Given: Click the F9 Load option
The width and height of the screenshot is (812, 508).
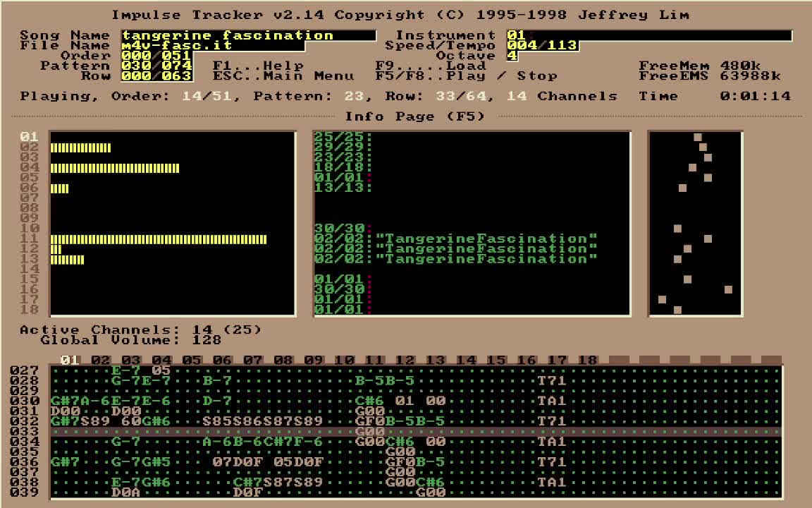Looking at the screenshot, I should point(431,66).
